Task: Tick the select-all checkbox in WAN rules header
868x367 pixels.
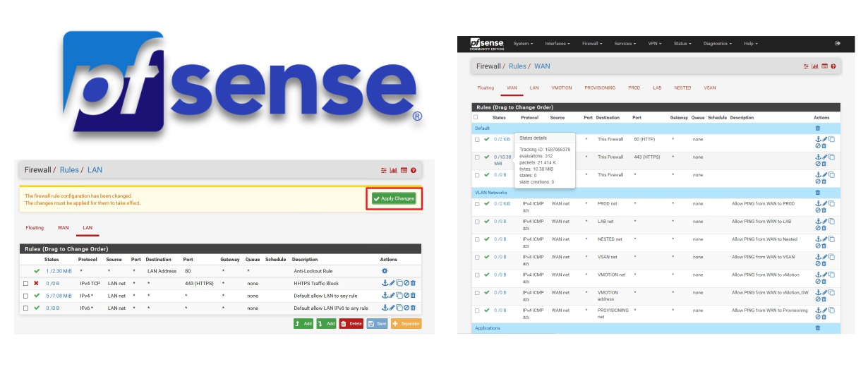Action: [x=476, y=117]
